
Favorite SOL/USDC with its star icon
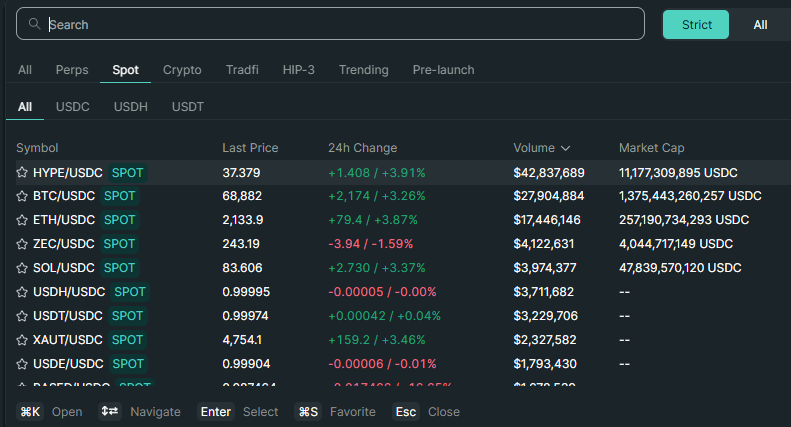coord(22,268)
